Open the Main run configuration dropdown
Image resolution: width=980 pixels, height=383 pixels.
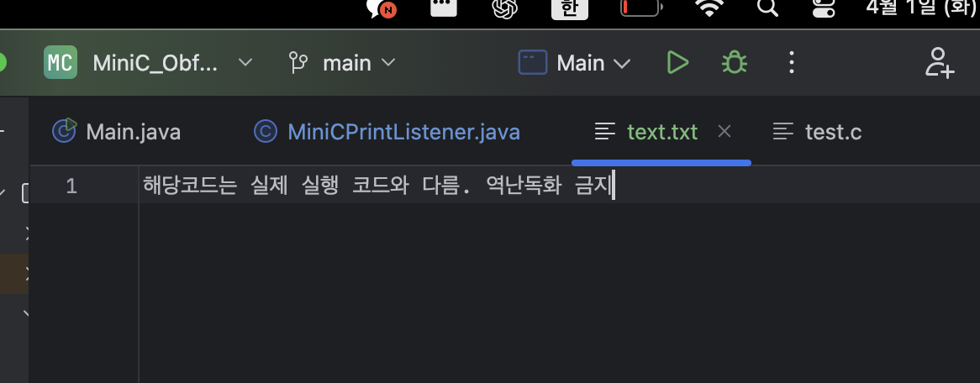coord(593,63)
